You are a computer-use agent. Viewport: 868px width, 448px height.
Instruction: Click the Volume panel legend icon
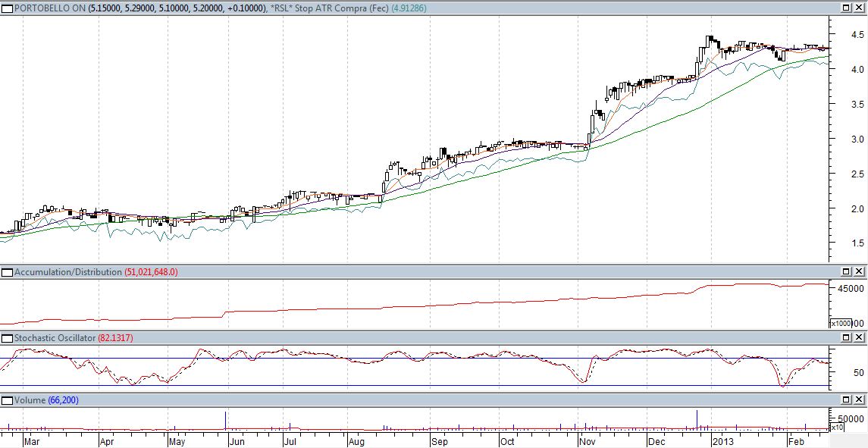click(x=8, y=399)
